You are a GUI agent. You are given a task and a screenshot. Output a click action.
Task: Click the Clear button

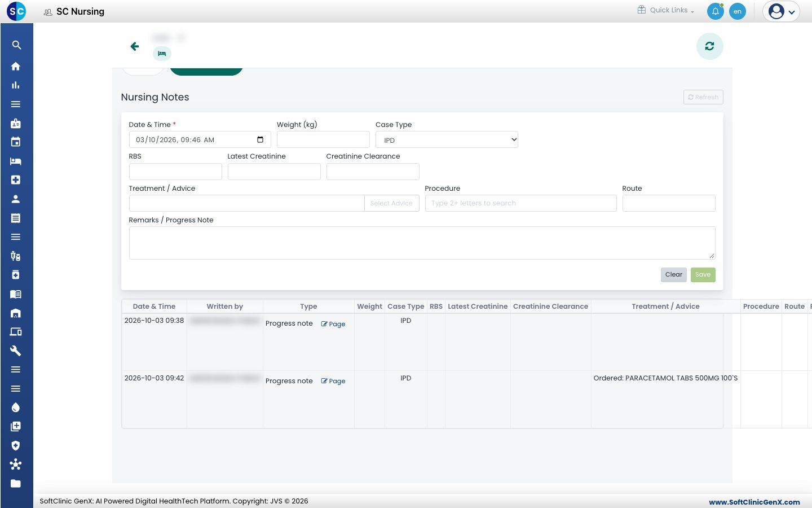[x=673, y=275]
